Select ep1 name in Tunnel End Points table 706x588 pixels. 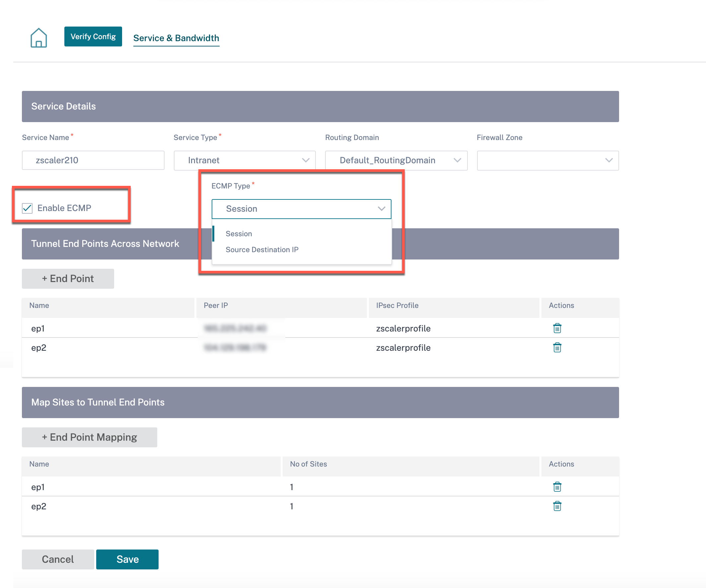point(38,328)
